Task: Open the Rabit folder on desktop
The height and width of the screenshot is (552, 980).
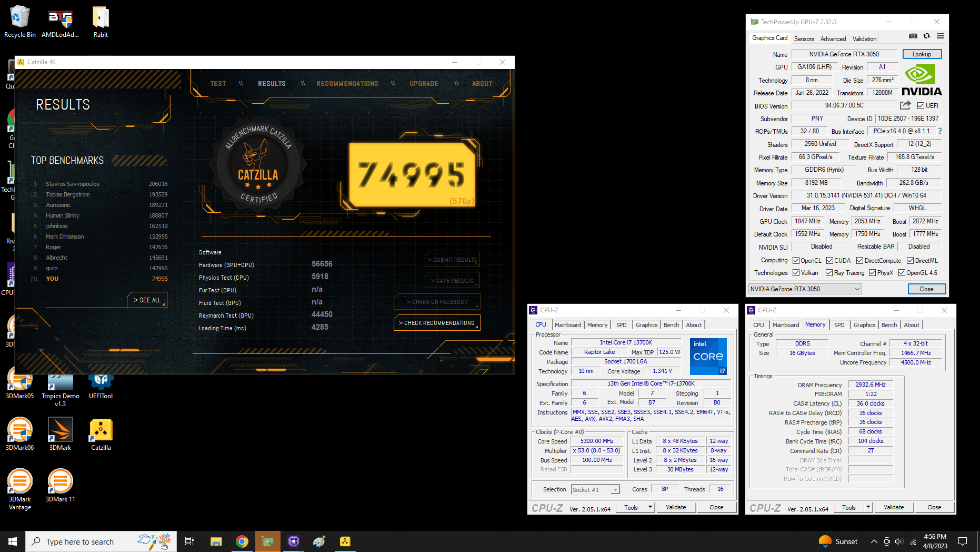Action: pyautogui.click(x=101, y=21)
